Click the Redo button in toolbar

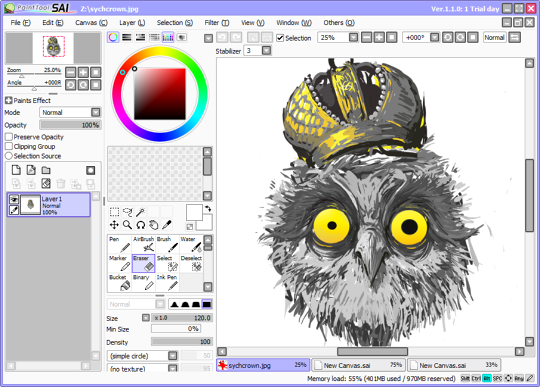[x=236, y=38]
